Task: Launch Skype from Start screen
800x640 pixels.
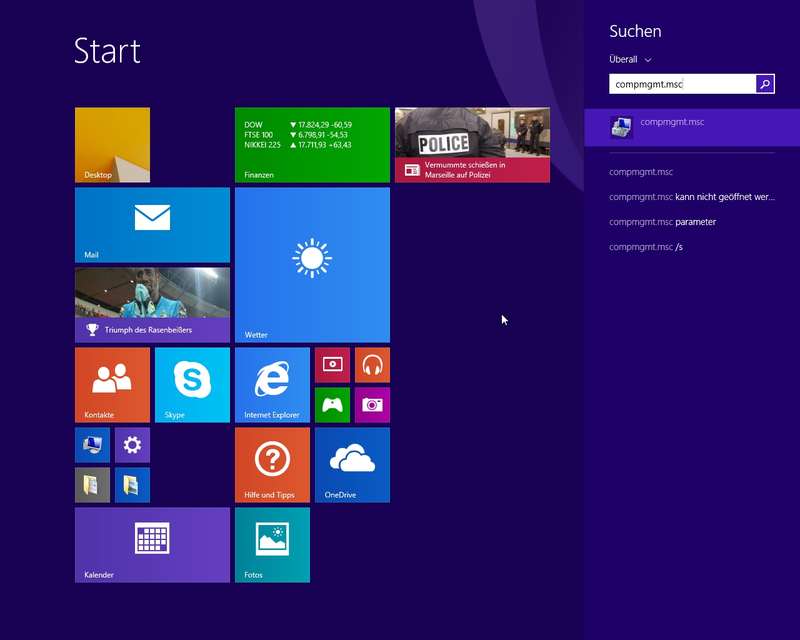Action: (x=192, y=384)
